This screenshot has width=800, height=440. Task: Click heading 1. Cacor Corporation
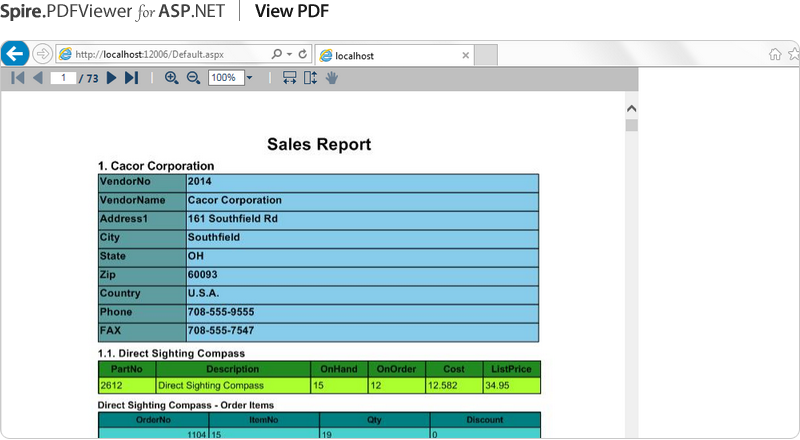156,166
